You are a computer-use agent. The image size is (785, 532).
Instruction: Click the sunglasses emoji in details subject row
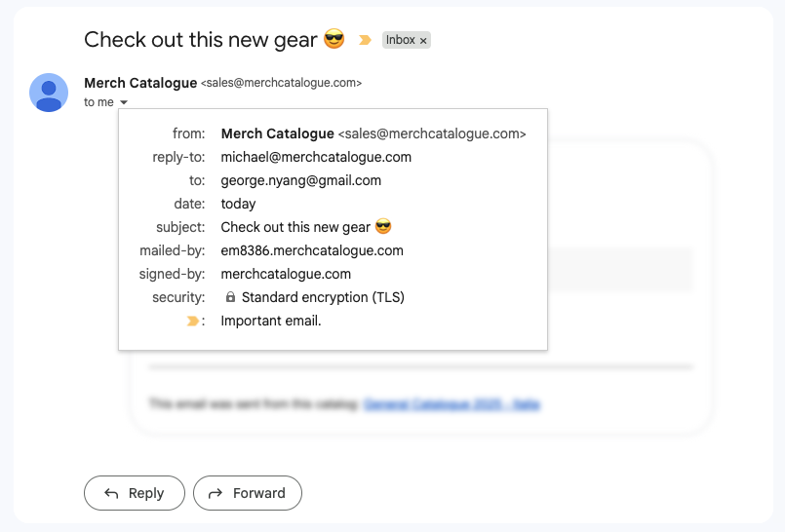point(383,226)
